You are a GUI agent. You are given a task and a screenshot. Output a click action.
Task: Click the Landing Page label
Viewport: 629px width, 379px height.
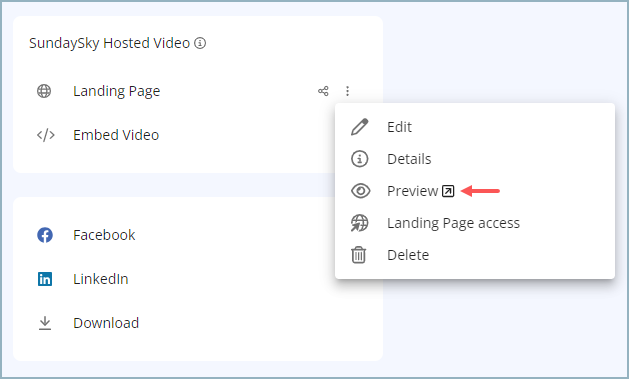[116, 91]
